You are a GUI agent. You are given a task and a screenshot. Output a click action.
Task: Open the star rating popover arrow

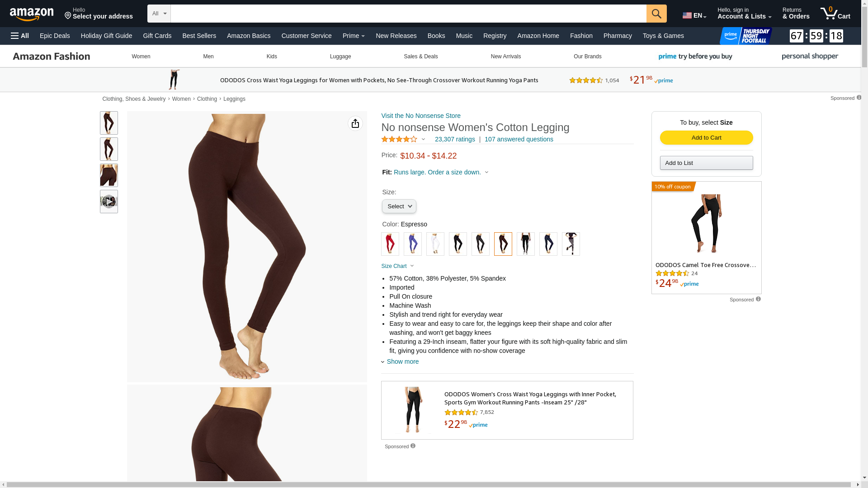[x=423, y=139]
